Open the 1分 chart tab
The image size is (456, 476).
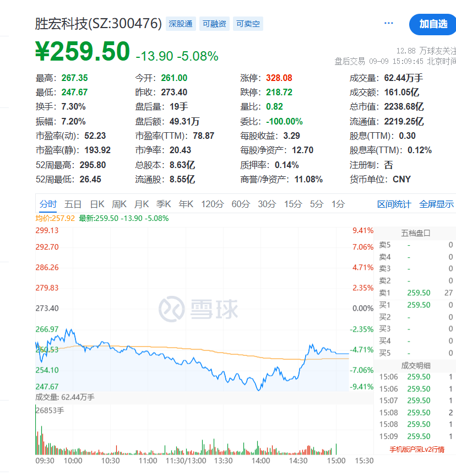(338, 204)
